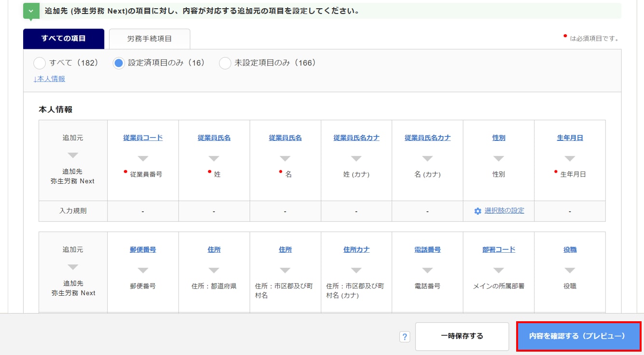The height and width of the screenshot is (355, 644).
Task: Click the 本人情報 section heading
Action: coord(55,109)
